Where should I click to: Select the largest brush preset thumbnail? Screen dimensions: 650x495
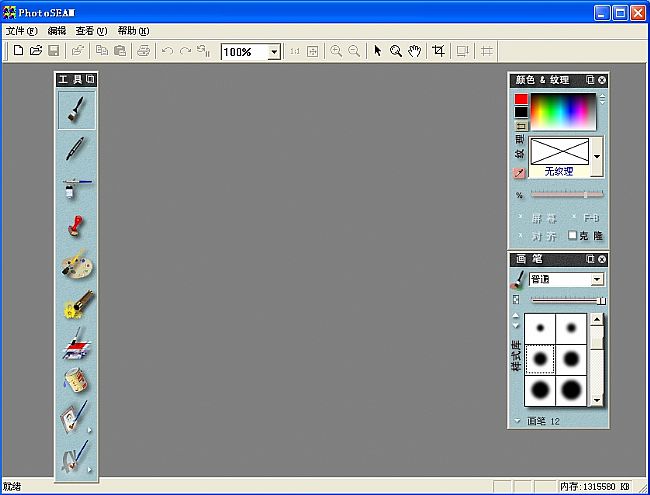coord(571,390)
